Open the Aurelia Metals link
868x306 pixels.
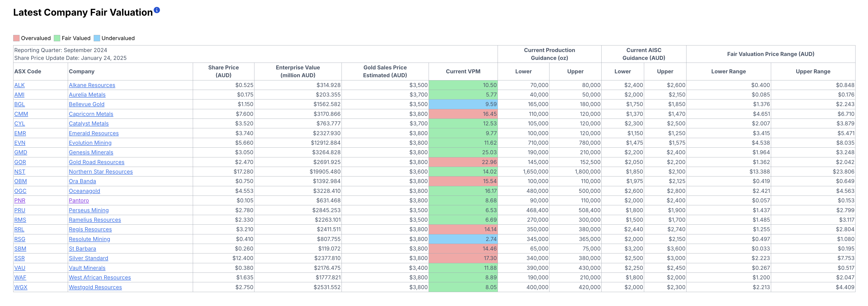point(87,95)
